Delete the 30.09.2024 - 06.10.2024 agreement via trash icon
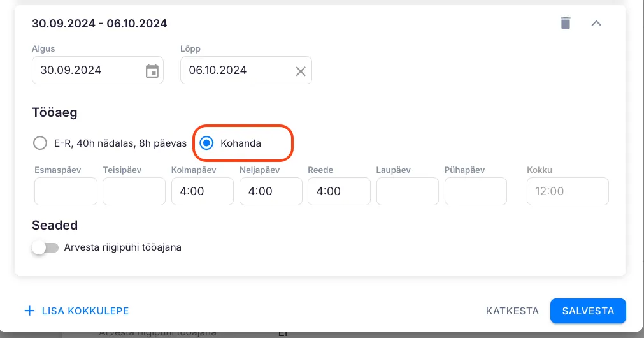The image size is (644, 338). [565, 24]
